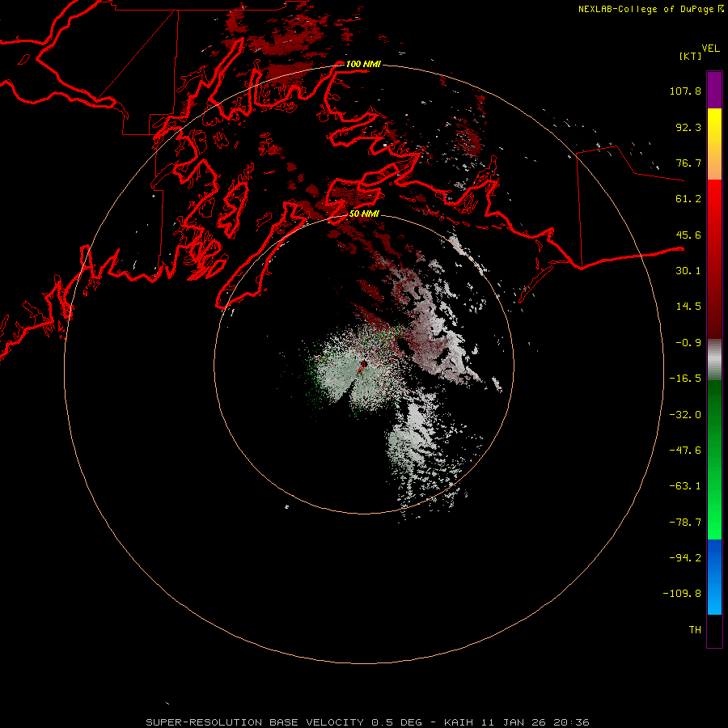Click the 45.6 legend value
Image resolution: width=728 pixels, height=728 pixels.
click(x=688, y=235)
